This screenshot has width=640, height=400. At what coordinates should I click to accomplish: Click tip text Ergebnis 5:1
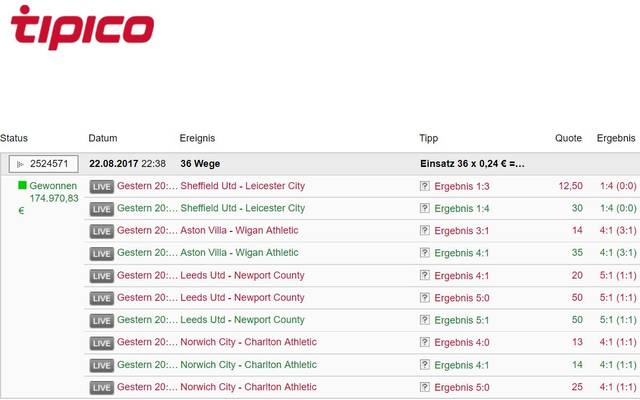(x=462, y=320)
